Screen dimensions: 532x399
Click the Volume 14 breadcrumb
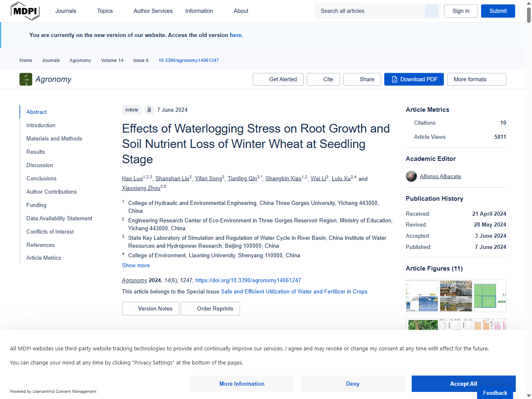tap(112, 60)
